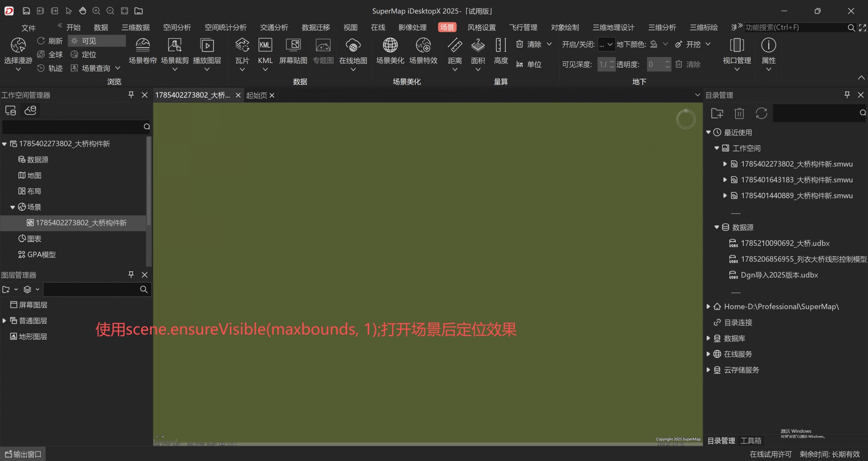Collapse the 最近使用 catalog node
The image size is (868, 461).
pyautogui.click(x=709, y=132)
